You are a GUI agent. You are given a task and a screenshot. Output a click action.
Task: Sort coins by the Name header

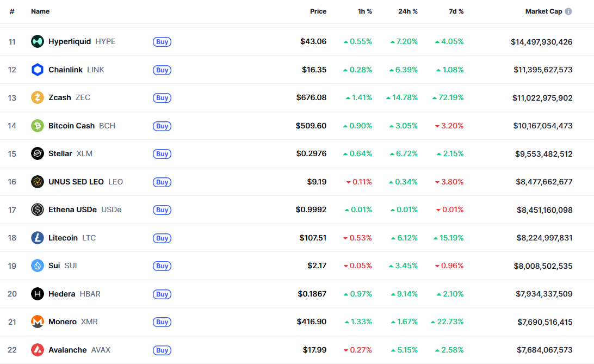pyautogui.click(x=40, y=11)
